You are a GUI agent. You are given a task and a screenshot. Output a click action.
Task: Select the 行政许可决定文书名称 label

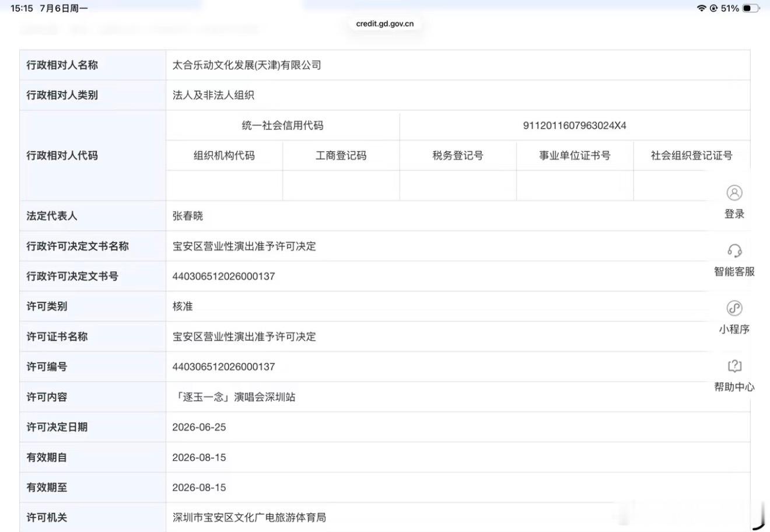tap(78, 246)
